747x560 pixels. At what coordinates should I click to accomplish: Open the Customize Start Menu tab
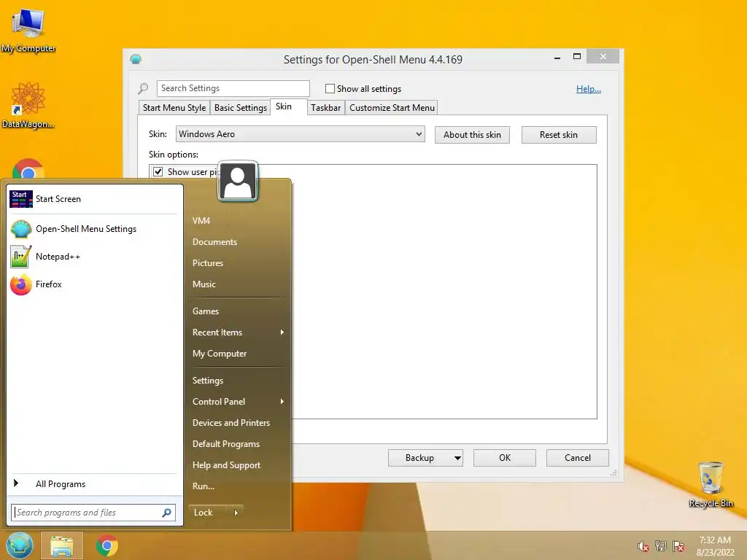[392, 108]
